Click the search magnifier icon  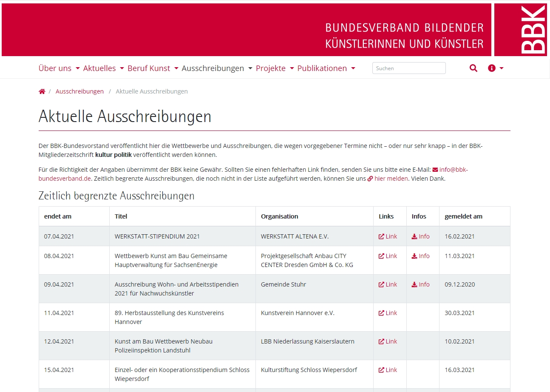pos(473,68)
